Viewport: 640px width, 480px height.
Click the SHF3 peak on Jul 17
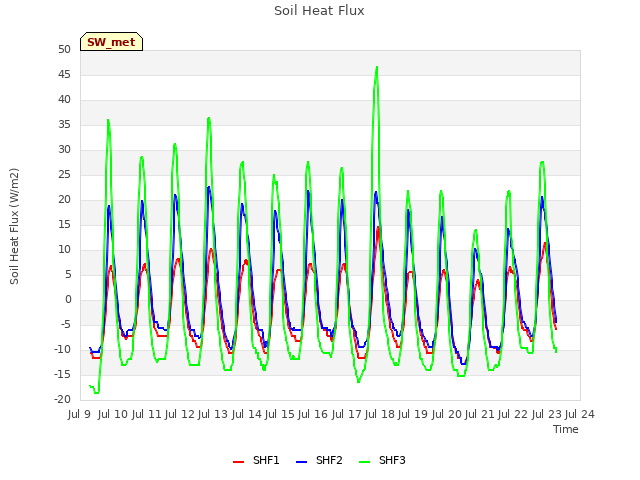pos(377,67)
